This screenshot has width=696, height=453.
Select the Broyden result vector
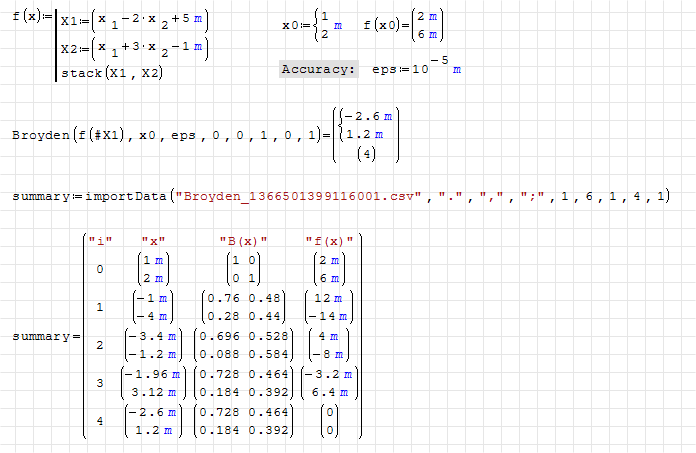coord(364,135)
